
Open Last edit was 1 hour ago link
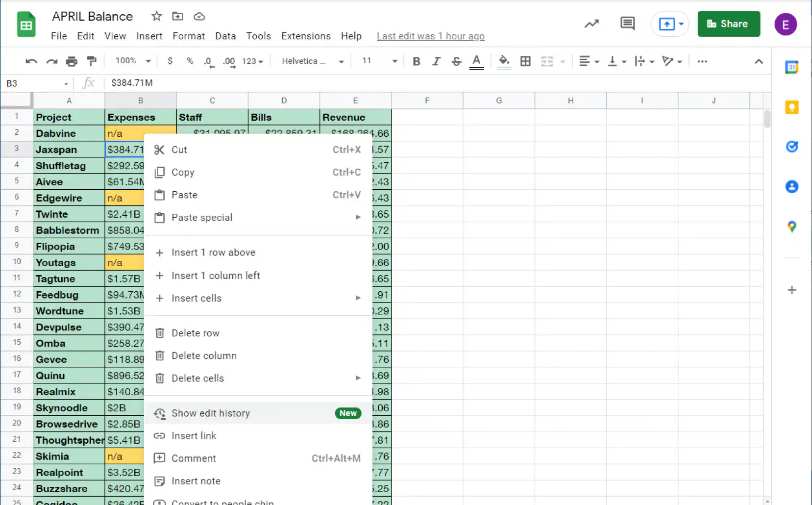coord(430,36)
